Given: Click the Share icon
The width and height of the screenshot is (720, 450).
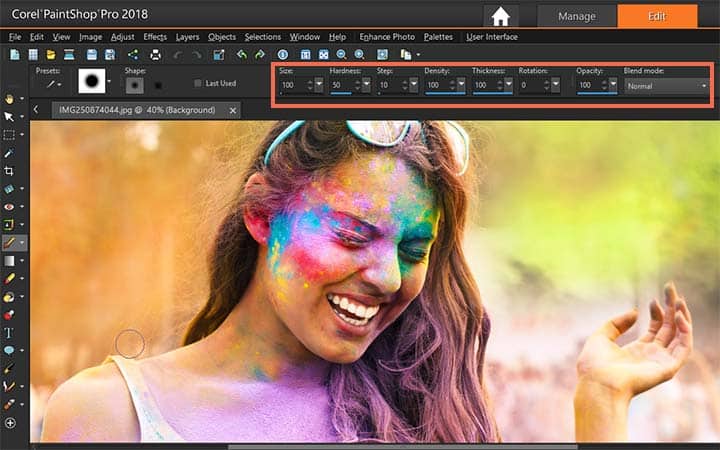Looking at the screenshot, I should (x=133, y=55).
